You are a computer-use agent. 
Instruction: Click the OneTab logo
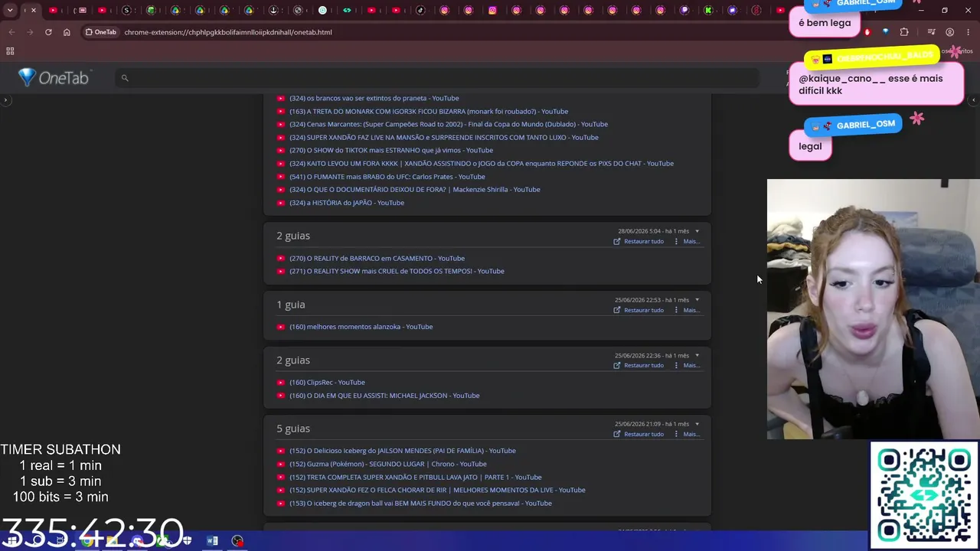54,77
